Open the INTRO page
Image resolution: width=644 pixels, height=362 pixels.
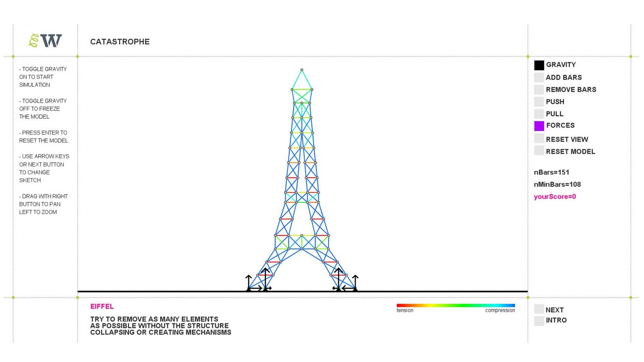point(539,321)
